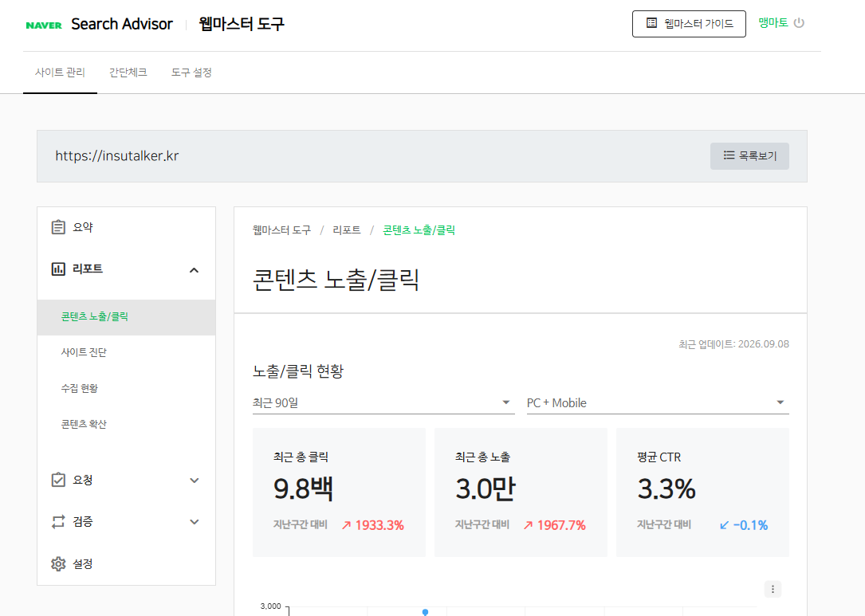The image size is (865, 616).
Task: Open Search Advisor home link
Action: coord(122,24)
